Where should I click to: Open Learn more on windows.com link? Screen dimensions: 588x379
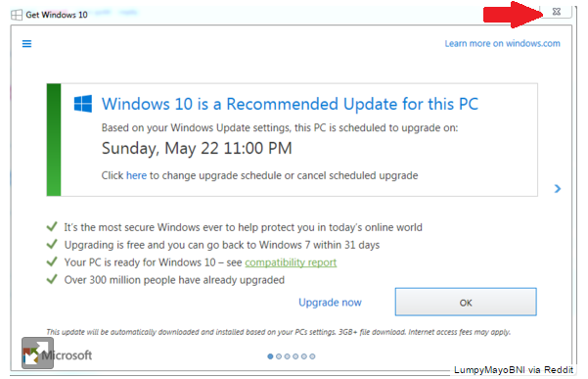coord(503,43)
